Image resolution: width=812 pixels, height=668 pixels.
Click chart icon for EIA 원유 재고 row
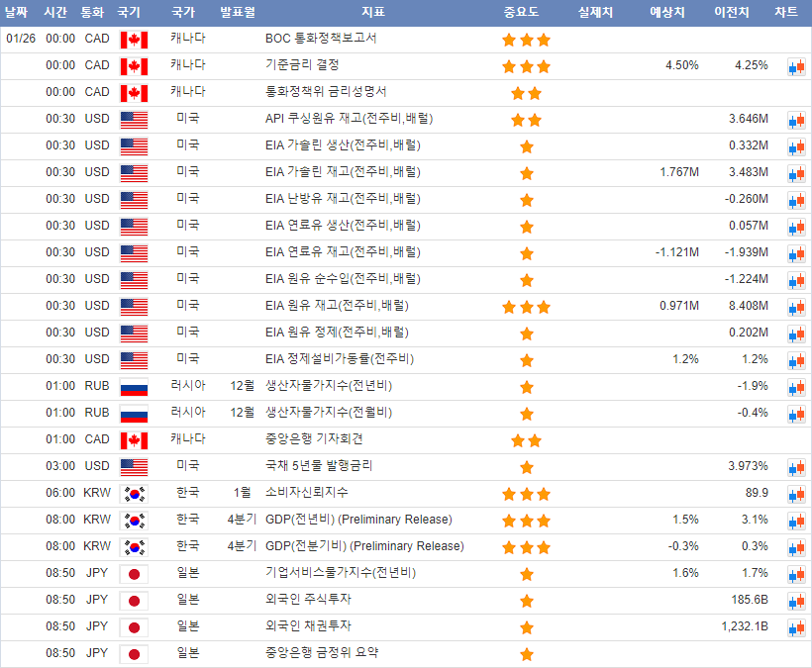tap(796, 307)
